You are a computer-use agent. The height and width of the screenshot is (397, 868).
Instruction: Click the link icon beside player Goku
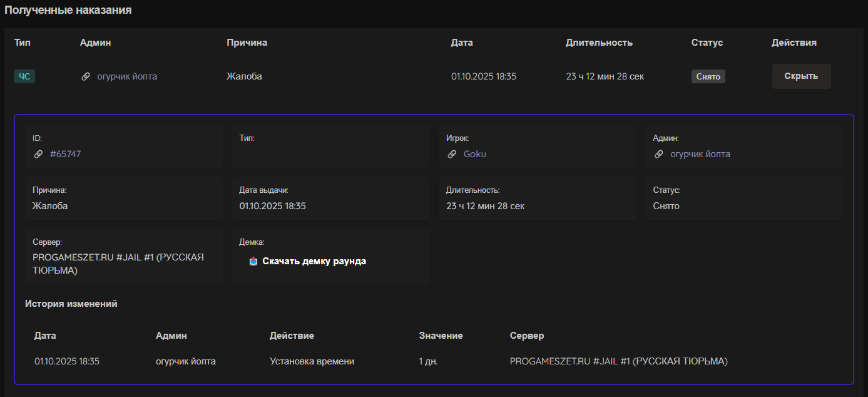click(x=452, y=154)
